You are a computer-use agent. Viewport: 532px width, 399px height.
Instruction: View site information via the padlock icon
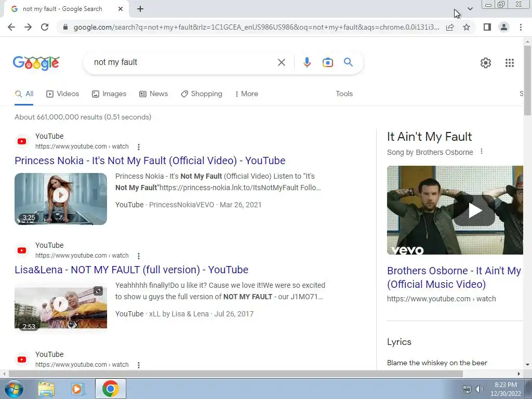[x=65, y=27]
